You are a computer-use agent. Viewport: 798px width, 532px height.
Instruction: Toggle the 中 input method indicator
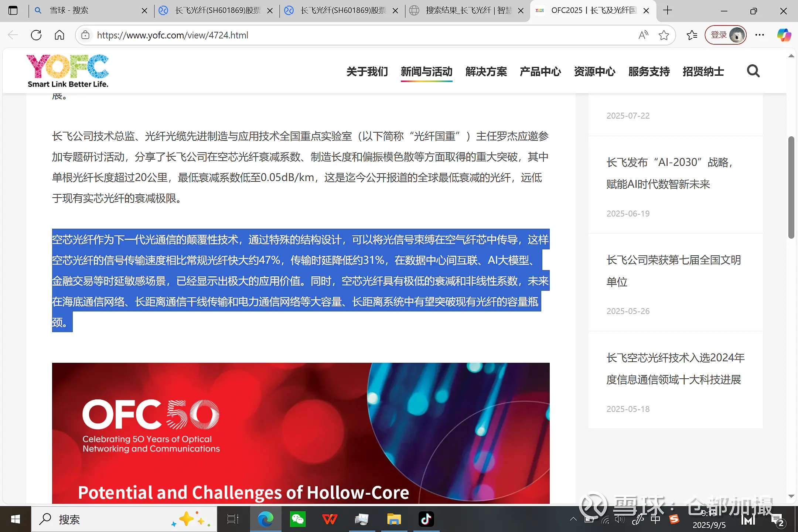(656, 520)
